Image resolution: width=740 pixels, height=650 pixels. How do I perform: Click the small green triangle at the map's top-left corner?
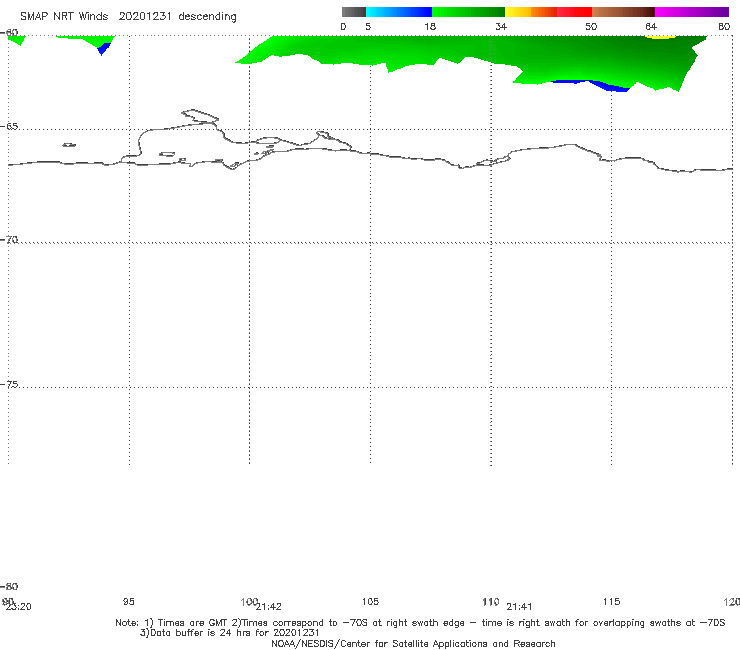17,40
